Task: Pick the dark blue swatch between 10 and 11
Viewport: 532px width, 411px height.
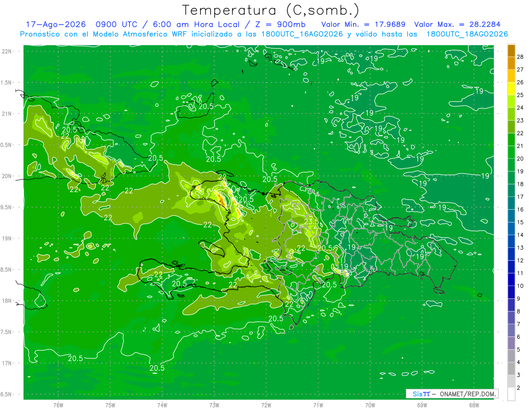Action: (512, 279)
